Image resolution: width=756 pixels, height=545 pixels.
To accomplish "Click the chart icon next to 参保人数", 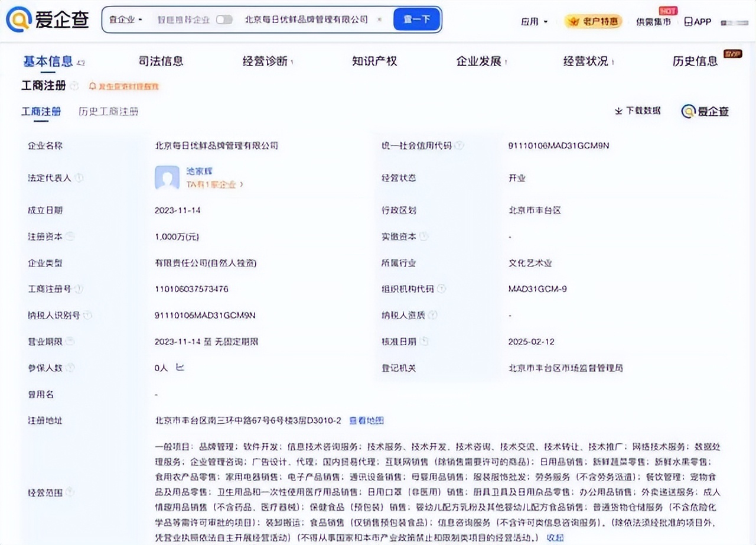I will point(180,368).
